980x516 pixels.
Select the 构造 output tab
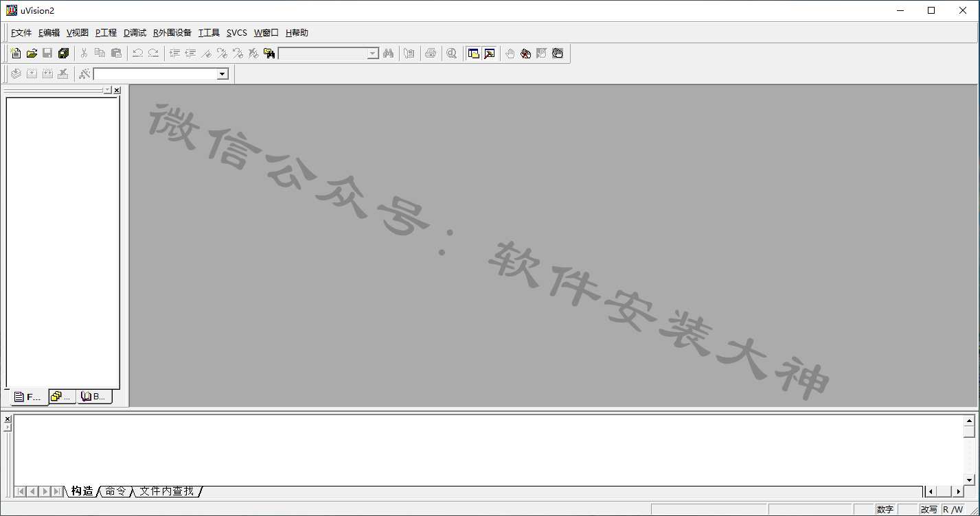tap(82, 491)
